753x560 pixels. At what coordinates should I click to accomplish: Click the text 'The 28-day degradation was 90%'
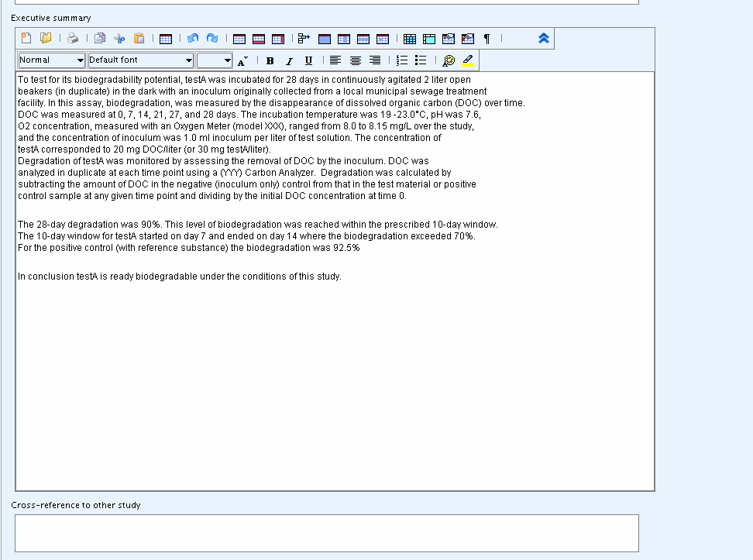pyautogui.click(x=90, y=225)
